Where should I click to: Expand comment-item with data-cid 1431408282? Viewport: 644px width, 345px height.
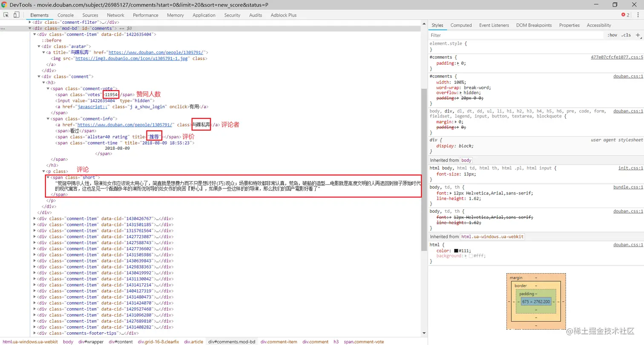(35, 327)
